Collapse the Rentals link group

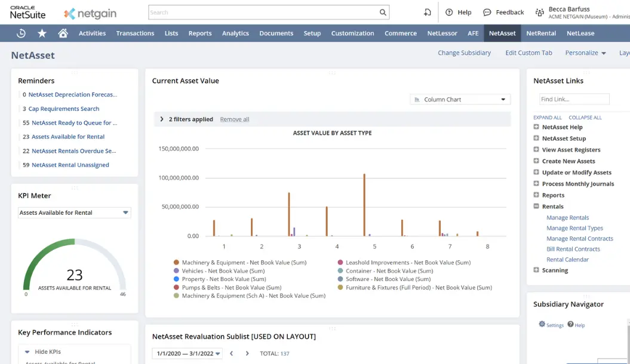click(x=536, y=206)
